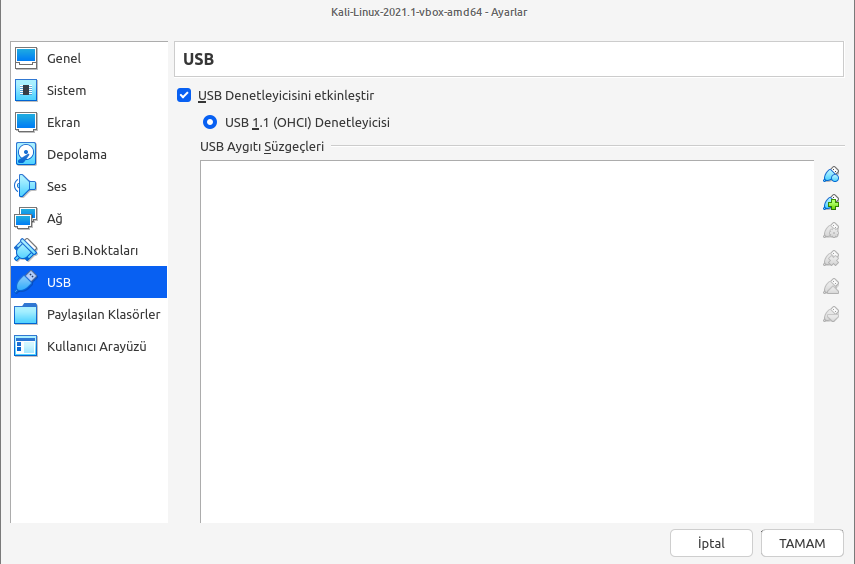The height and width of the screenshot is (564, 855).
Task: Click the remove USB filter icon
Action: [830, 259]
